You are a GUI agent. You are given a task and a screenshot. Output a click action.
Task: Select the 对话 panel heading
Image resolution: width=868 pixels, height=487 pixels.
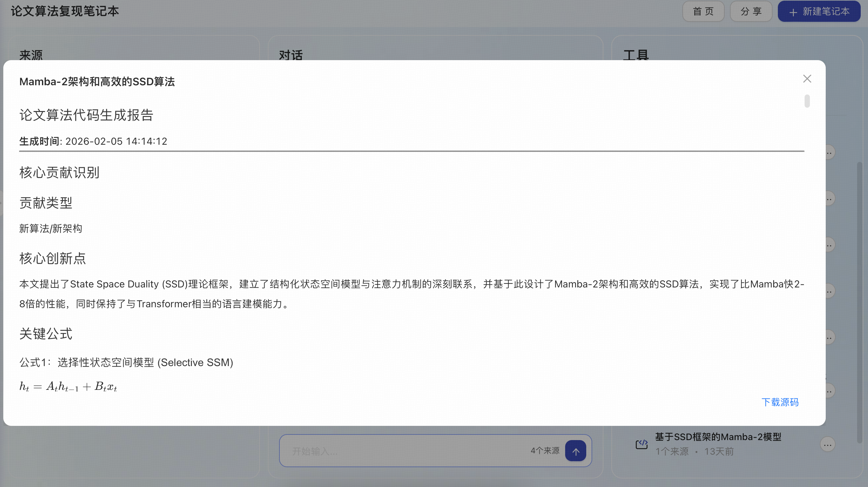pos(291,55)
